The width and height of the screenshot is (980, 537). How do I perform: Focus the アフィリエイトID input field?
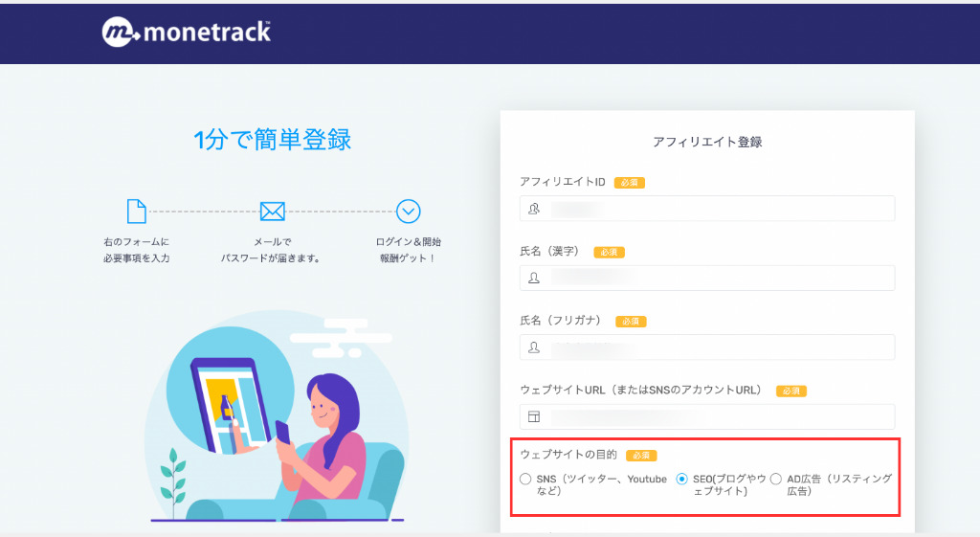click(x=707, y=208)
